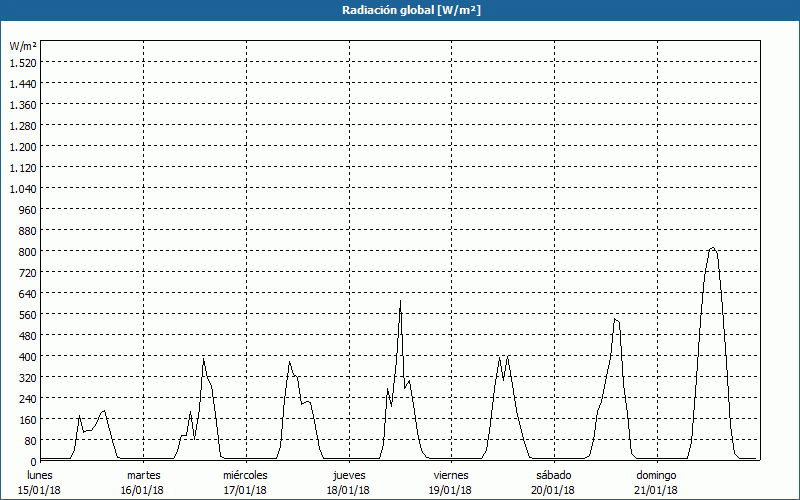Click the 21/01/18 date label
The image size is (800, 500).
[x=656, y=490]
